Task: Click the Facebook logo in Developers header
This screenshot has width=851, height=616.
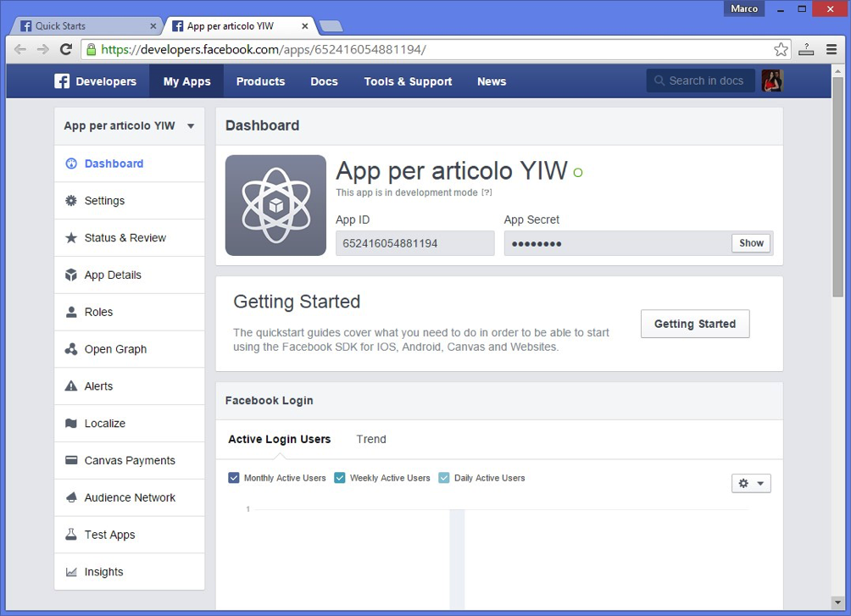Action: [62, 80]
